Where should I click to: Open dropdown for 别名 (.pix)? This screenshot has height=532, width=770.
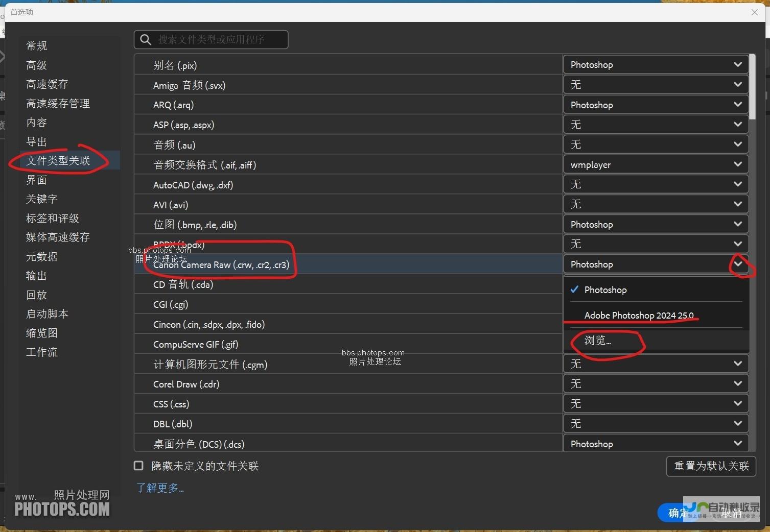point(656,65)
